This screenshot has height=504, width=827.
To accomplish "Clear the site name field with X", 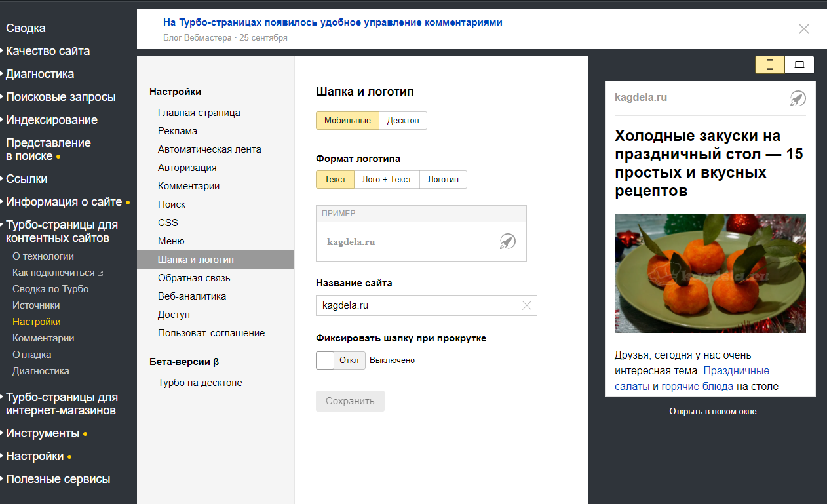I will [x=527, y=305].
